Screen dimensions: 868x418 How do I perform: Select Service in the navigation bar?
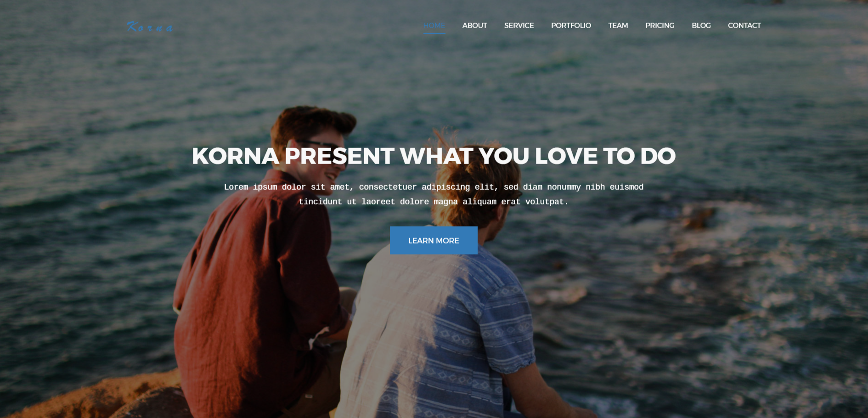click(x=519, y=25)
